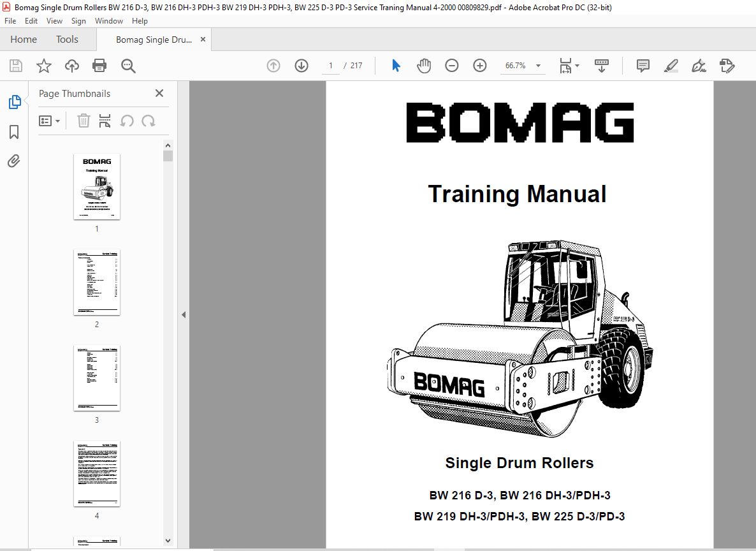The image size is (756, 551).
Task: Click the scrolling mode icon
Action: 601,66
